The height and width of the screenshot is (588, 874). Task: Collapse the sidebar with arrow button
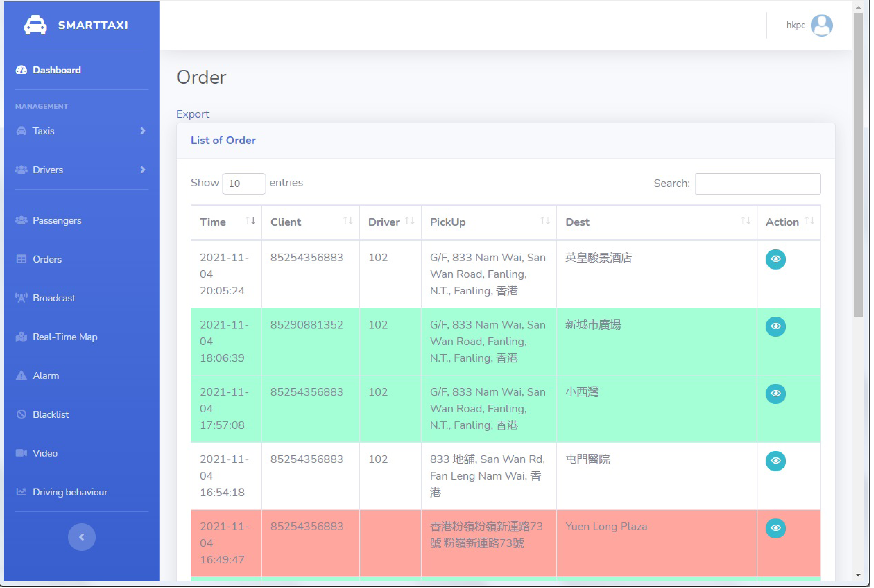81,537
